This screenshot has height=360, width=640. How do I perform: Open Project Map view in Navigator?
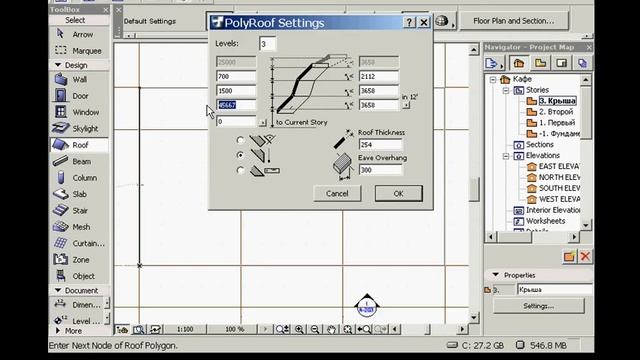point(518,63)
